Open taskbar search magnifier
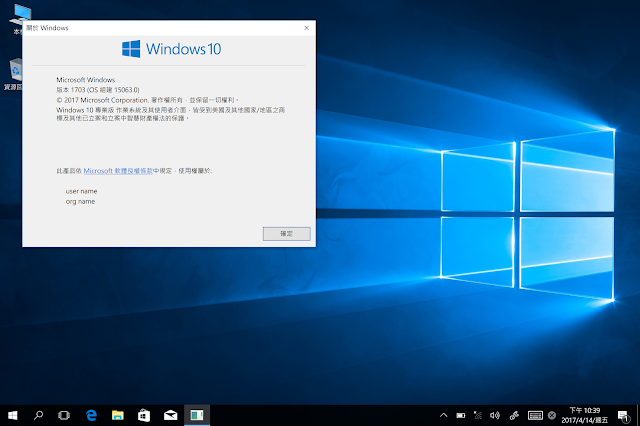 [x=38, y=415]
